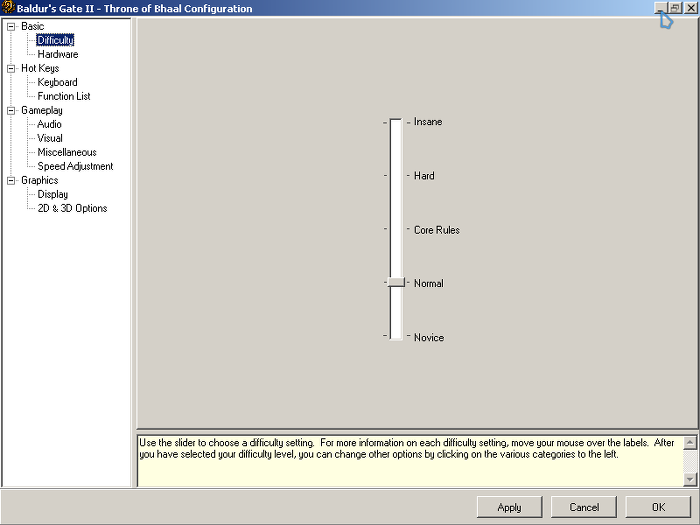The height and width of the screenshot is (525, 700).
Task: Click the Hard difficulty label
Action: (x=424, y=176)
